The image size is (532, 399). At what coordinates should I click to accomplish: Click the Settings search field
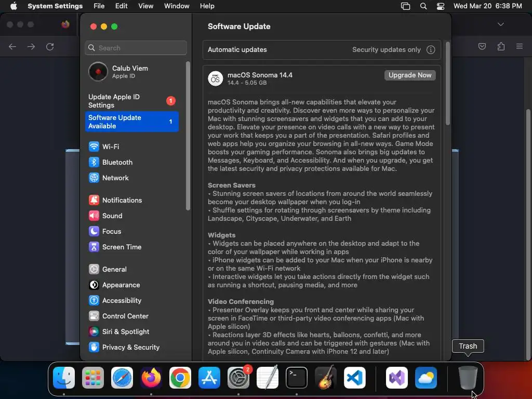tap(136, 48)
